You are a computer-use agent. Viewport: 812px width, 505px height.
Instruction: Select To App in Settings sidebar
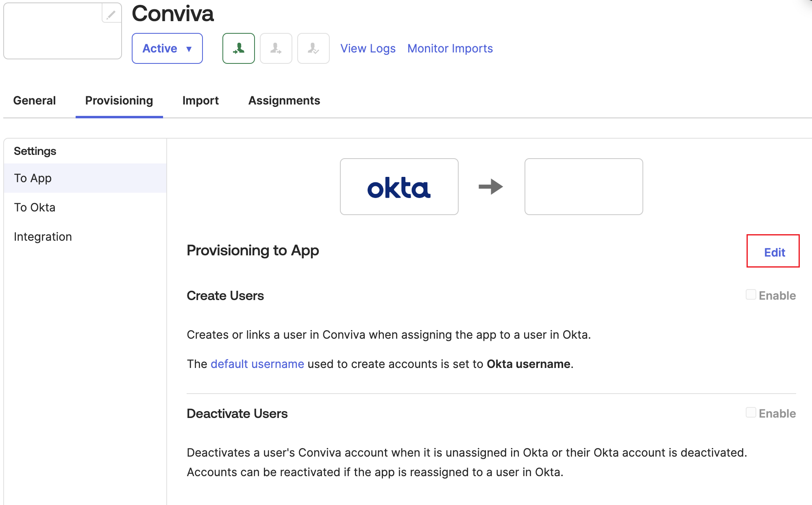click(85, 178)
